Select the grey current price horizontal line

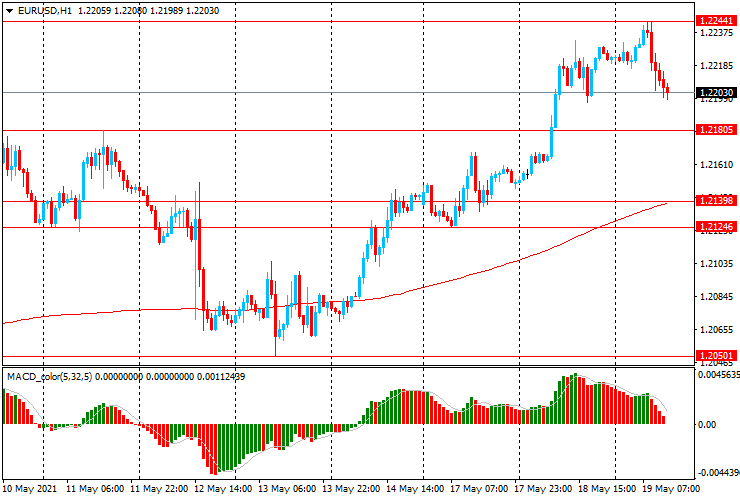[x=349, y=93]
